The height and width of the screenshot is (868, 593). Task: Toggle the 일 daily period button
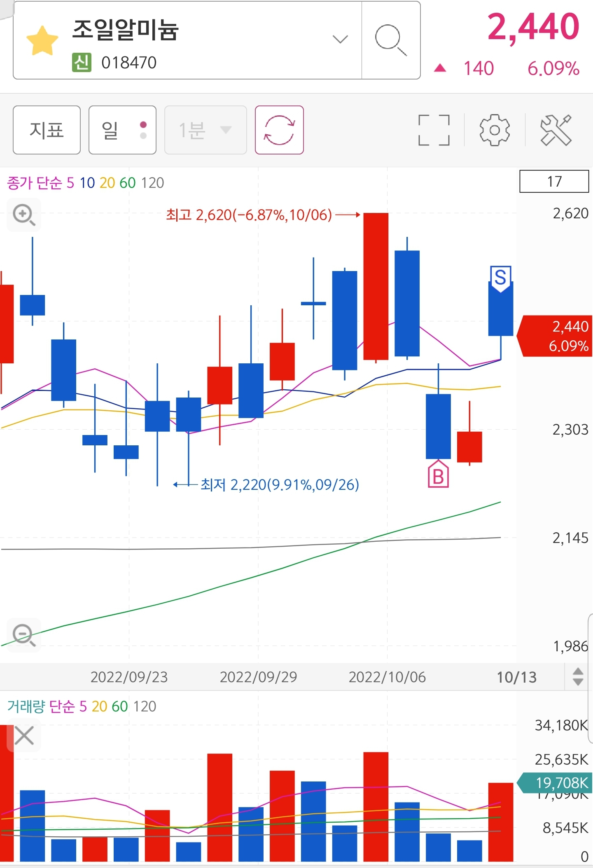122,130
